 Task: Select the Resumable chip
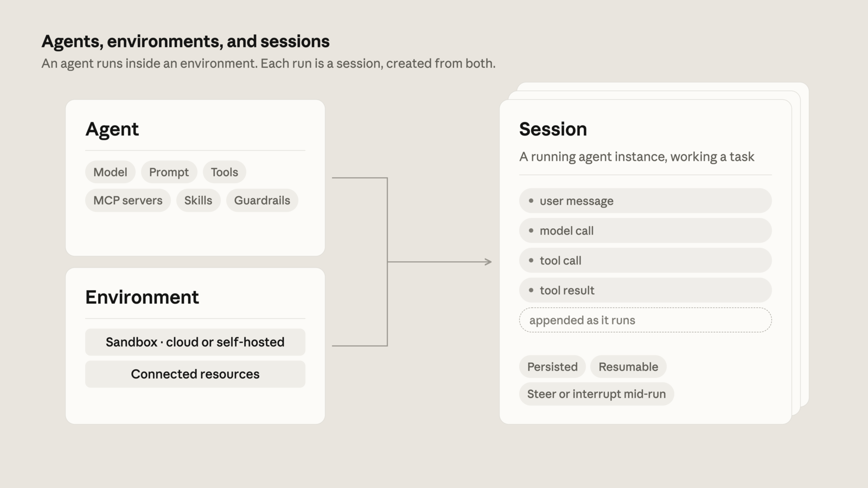click(x=628, y=367)
